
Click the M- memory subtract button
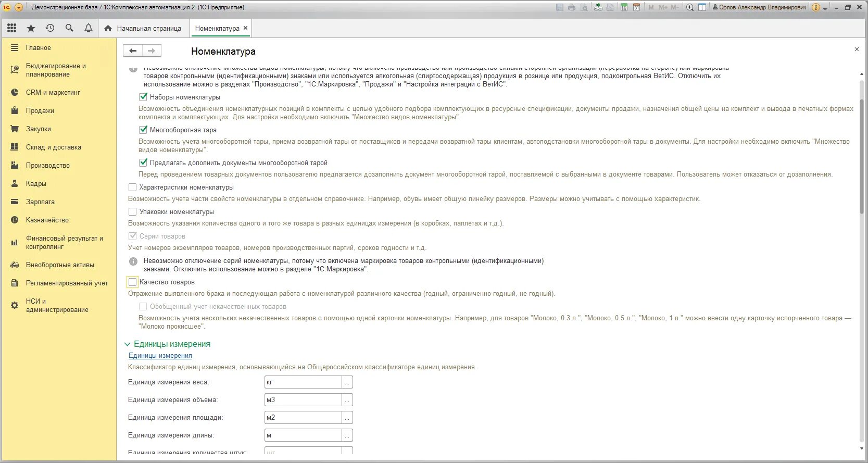(675, 7)
